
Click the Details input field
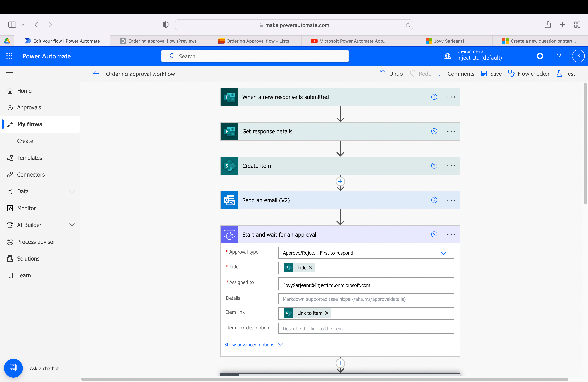pyautogui.click(x=366, y=299)
